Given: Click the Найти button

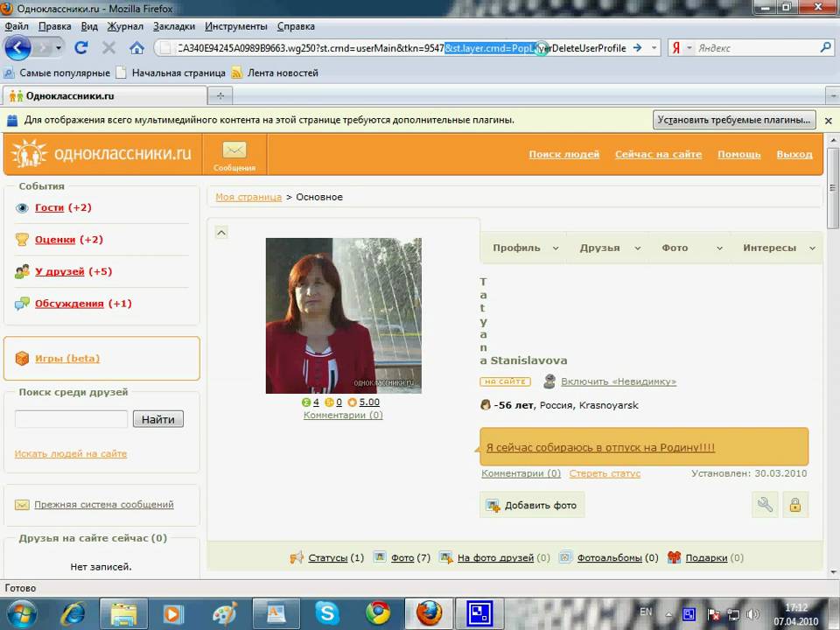Looking at the screenshot, I should click(x=158, y=419).
